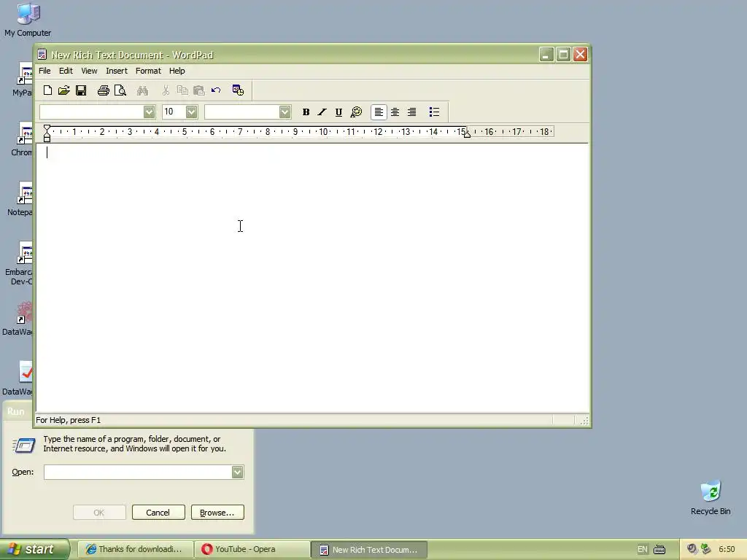Screen dimensions: 747x560
Task: Expand the font script dropdown
Action: (x=285, y=112)
